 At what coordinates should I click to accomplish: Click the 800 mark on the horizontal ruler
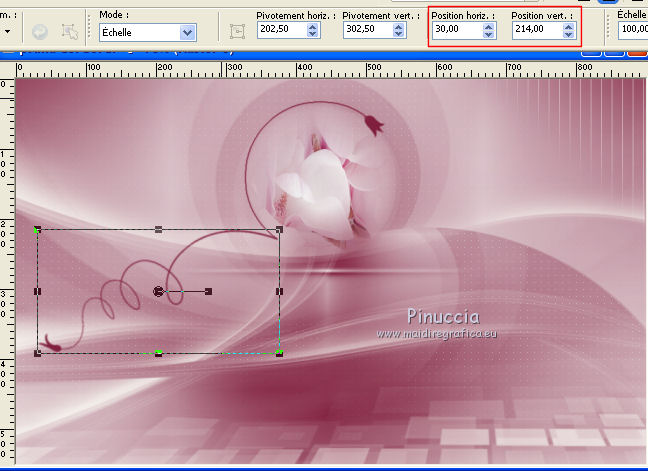585,67
